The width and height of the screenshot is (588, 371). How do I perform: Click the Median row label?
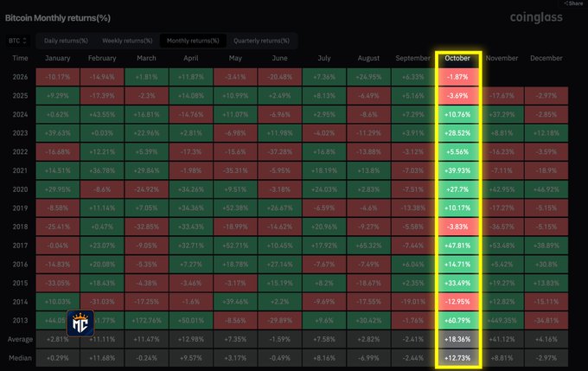(x=20, y=358)
